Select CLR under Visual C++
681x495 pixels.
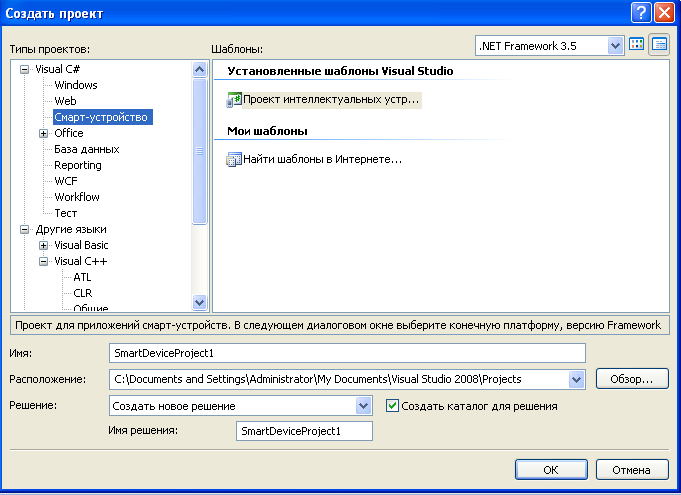point(83,293)
